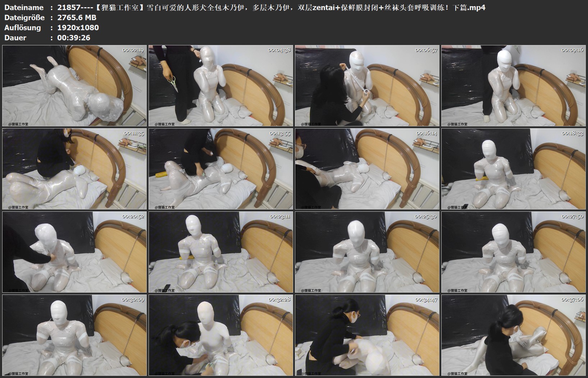Select the thumbnail at 00:13:55
Image resolution: width=588 pixels, height=378 pixels.
coord(221,169)
